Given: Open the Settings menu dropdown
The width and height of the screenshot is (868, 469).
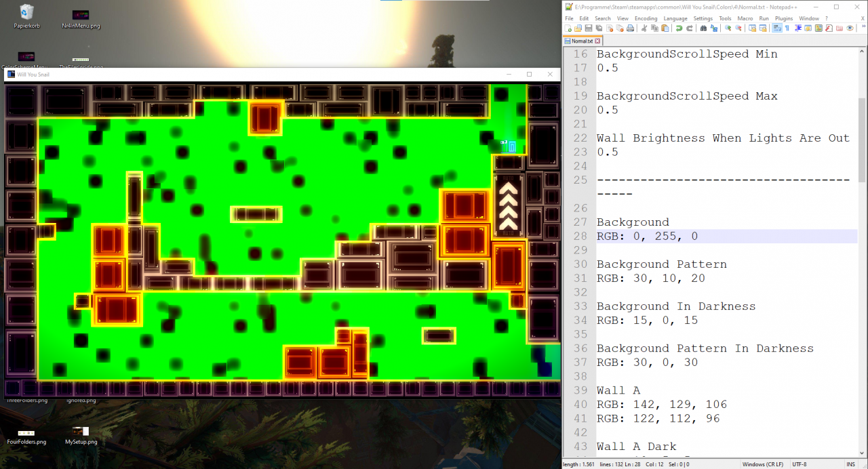Looking at the screenshot, I should point(703,18).
